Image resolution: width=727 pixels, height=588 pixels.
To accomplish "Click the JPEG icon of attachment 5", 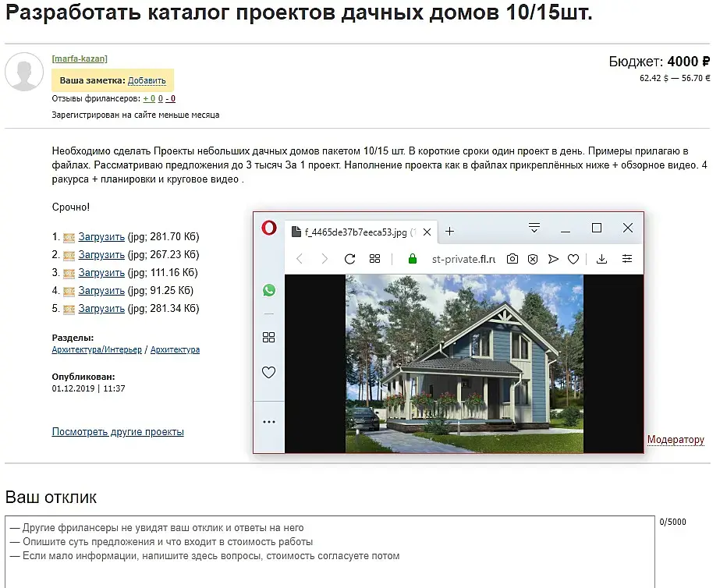I will (x=69, y=310).
